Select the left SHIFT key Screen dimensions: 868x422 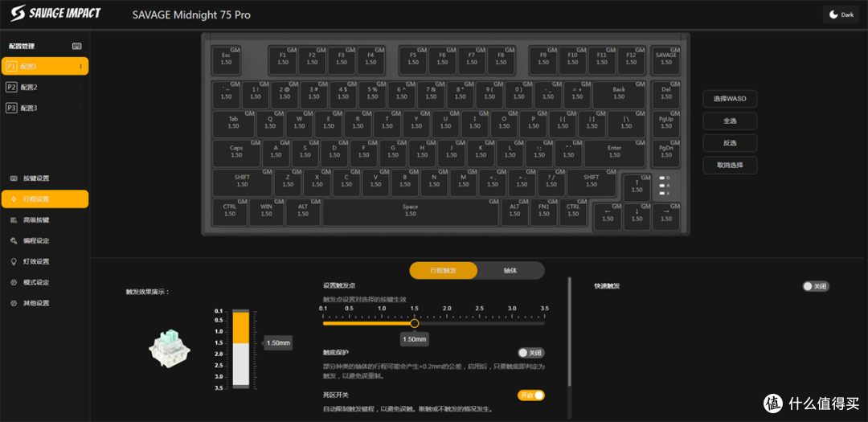(x=242, y=182)
